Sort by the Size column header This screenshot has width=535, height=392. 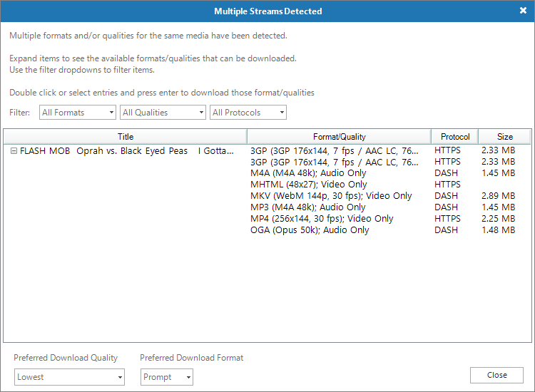pyautogui.click(x=504, y=137)
